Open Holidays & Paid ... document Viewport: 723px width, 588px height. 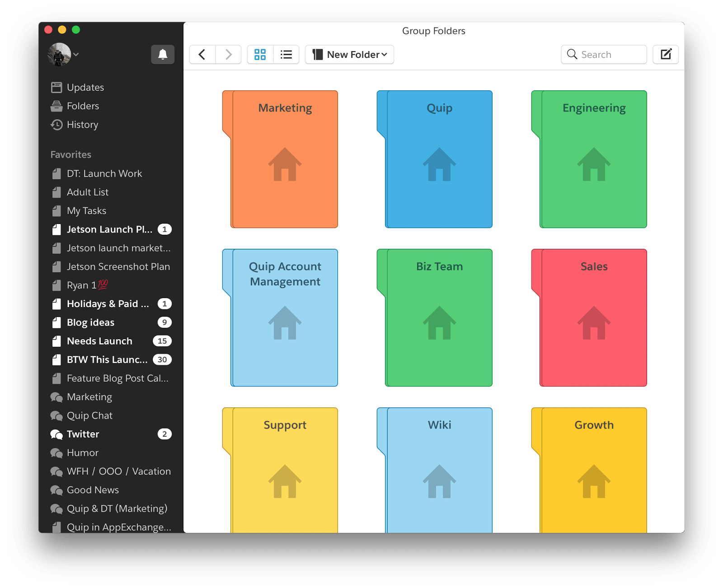click(111, 304)
